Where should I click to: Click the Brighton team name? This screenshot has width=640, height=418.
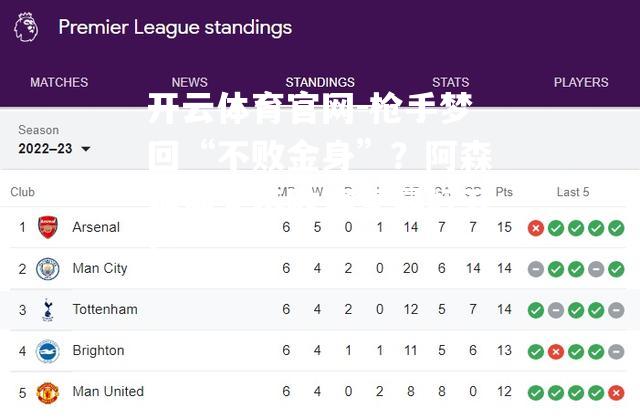98,351
